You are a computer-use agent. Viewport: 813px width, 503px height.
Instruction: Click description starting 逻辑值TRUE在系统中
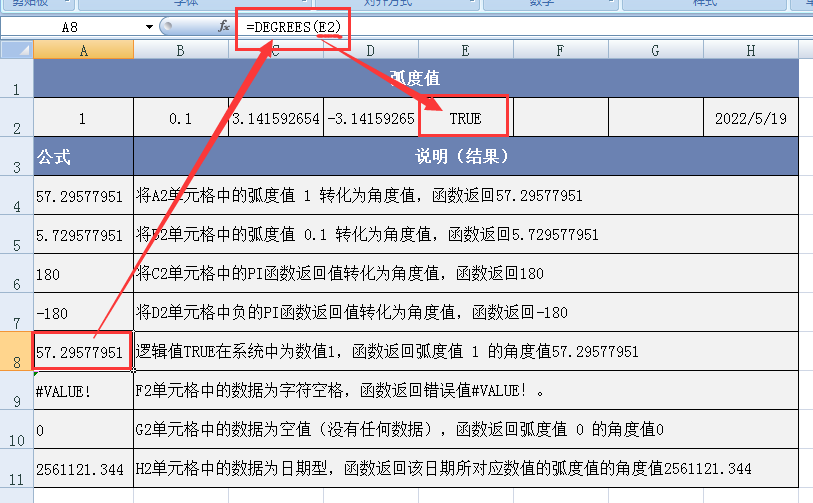pos(466,351)
